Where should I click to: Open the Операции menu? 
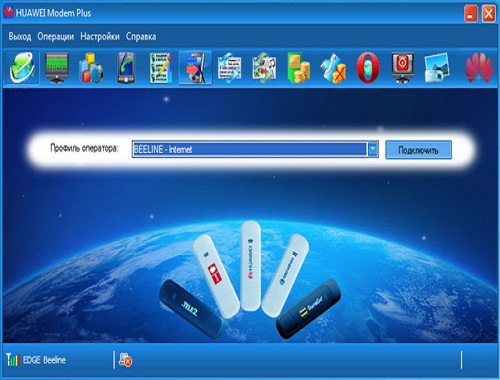(x=56, y=36)
